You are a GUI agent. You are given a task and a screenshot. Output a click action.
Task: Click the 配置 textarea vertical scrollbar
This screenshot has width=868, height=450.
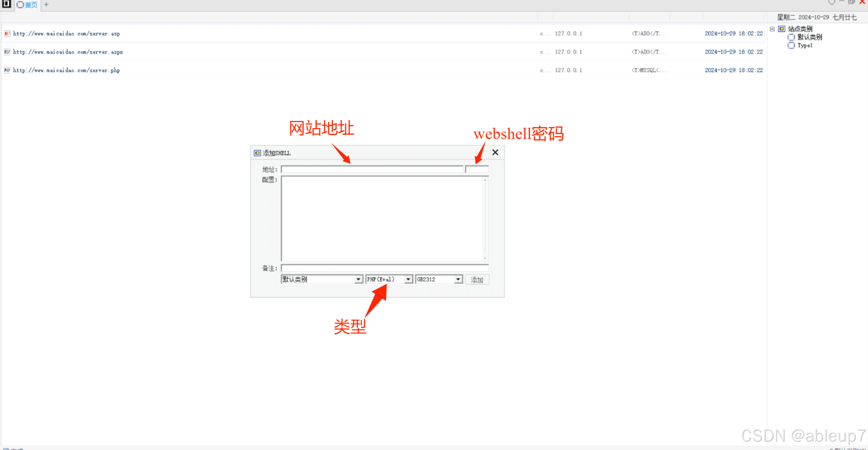pyautogui.click(x=485, y=219)
